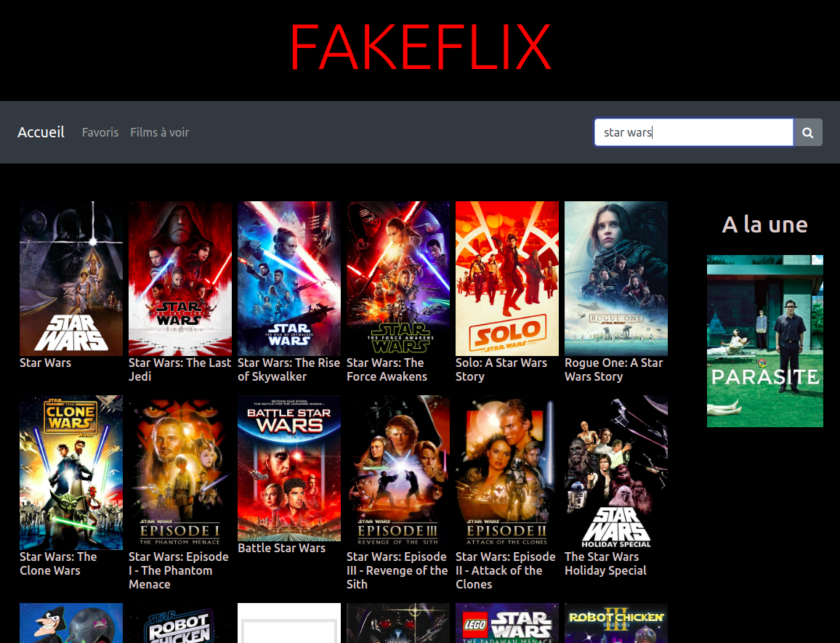Screen dimensions: 840x643
Task: Open the Accueil home link
Action: coord(41,132)
